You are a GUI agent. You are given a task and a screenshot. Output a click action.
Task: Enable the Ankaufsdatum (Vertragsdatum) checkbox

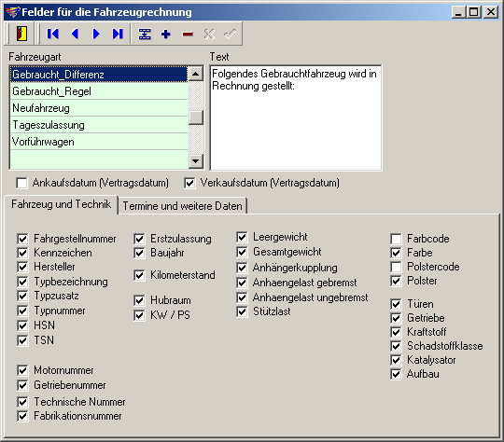point(21,183)
